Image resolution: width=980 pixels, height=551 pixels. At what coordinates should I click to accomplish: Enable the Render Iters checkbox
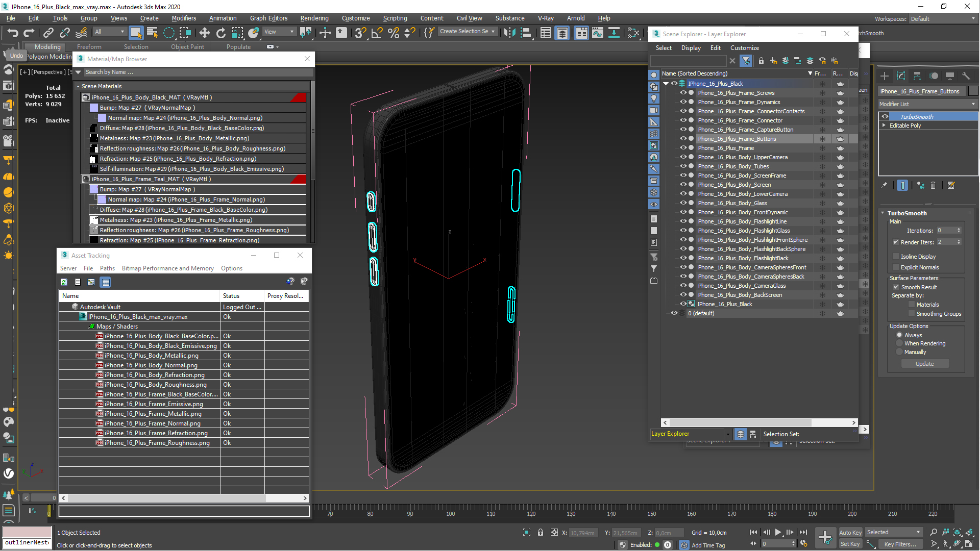pyautogui.click(x=895, y=242)
